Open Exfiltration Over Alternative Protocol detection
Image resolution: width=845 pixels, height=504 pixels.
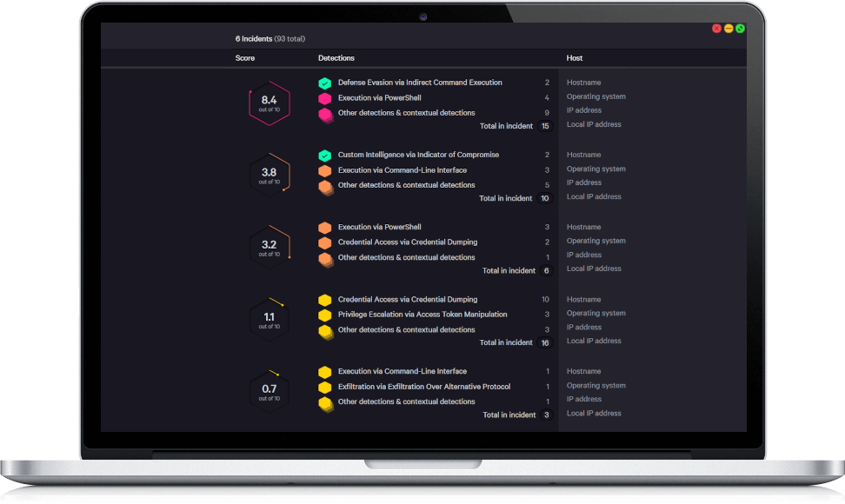(423, 387)
